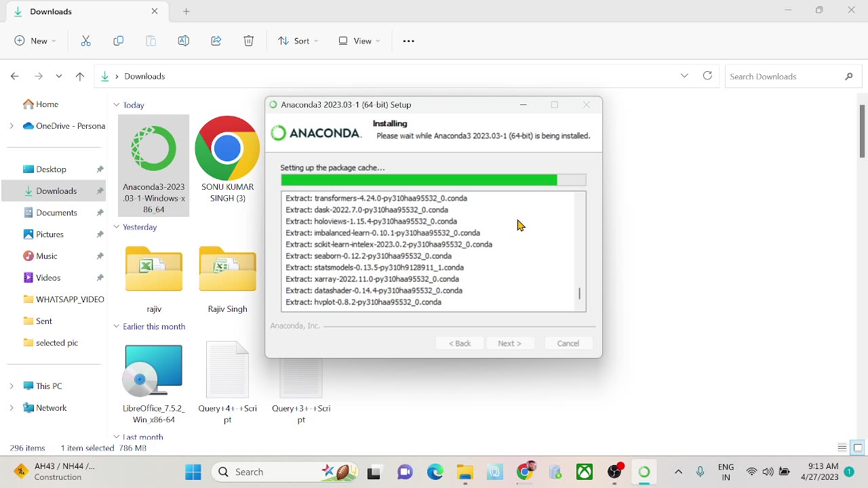The image size is (868, 488).
Task: Refresh the Downloads folder view
Action: [x=707, y=76]
